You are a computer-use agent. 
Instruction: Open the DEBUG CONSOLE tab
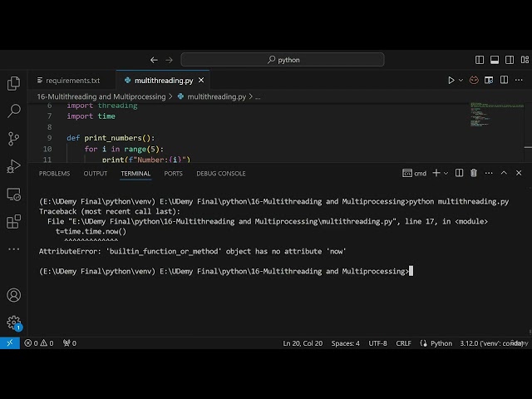pyautogui.click(x=221, y=174)
